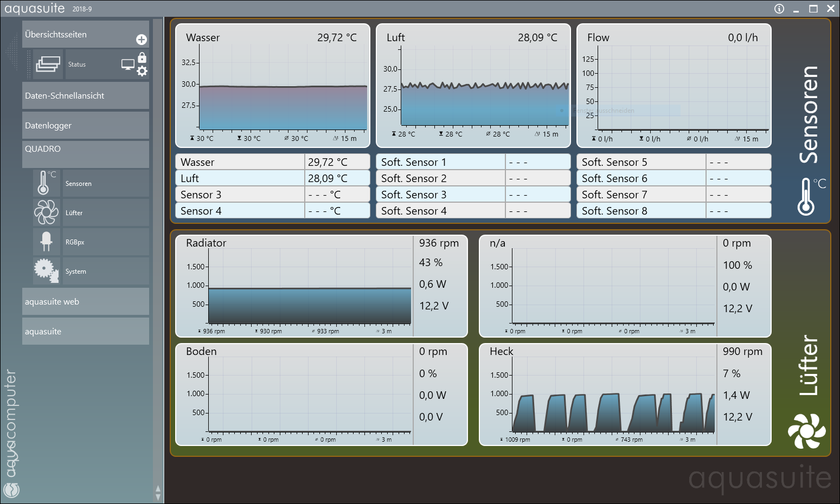
Task: Click the Soft. Sensor 3 row
Action: click(x=473, y=195)
